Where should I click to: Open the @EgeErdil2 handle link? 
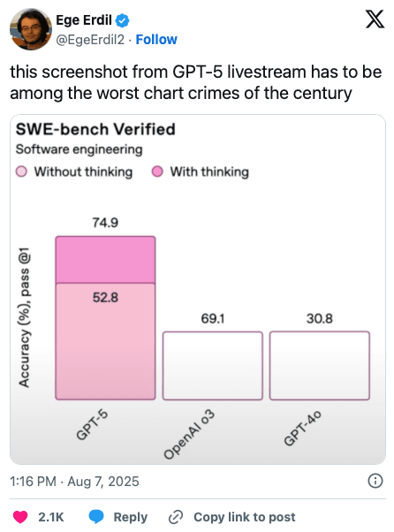point(90,40)
